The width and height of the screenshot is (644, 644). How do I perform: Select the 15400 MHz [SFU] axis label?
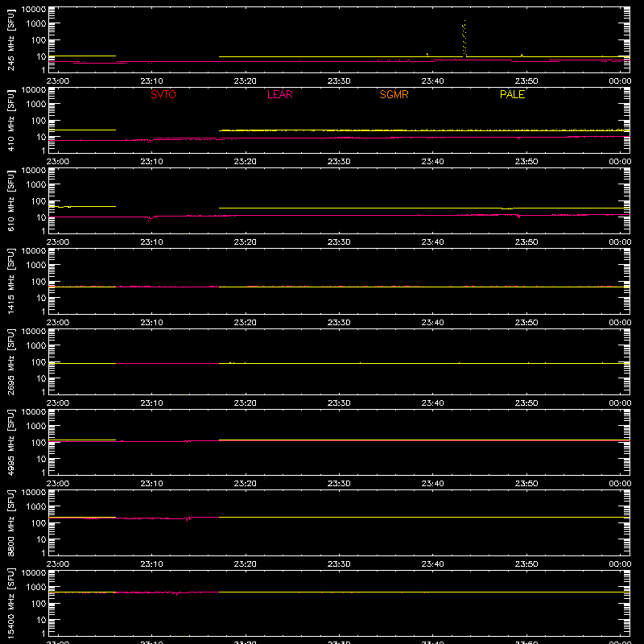11,603
